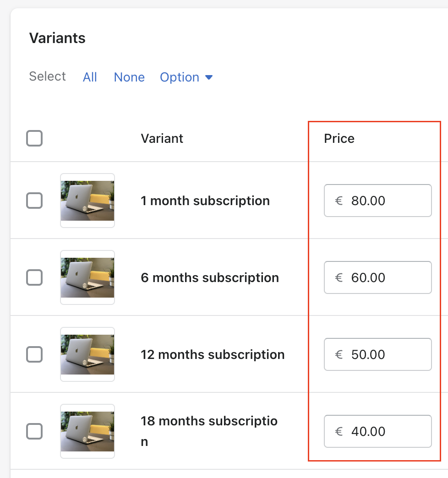The height and width of the screenshot is (478, 448).
Task: Click the None selection link
Action: click(x=129, y=77)
